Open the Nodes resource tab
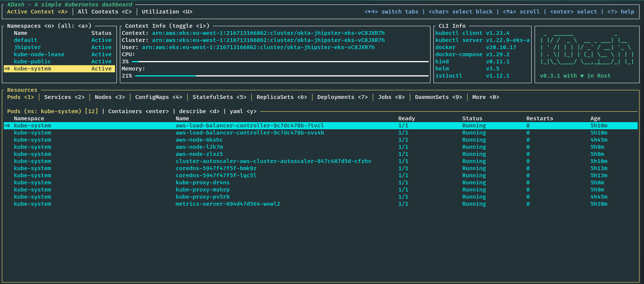The width and height of the screenshot is (644, 284). tap(109, 97)
